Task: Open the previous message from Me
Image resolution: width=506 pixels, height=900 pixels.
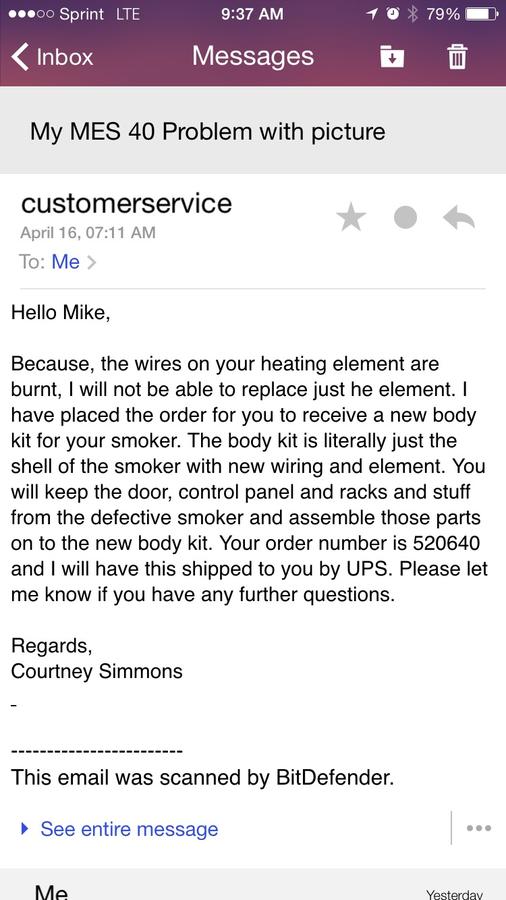Action: coord(253,888)
